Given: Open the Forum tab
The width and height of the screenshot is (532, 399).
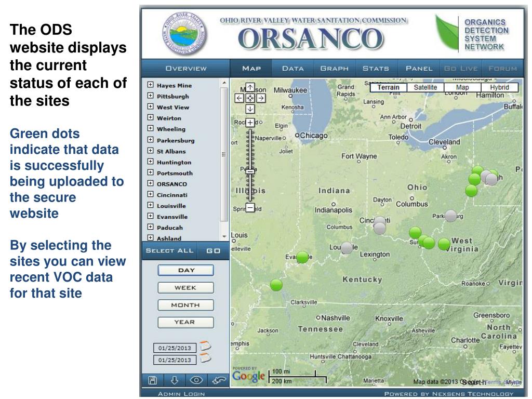Looking at the screenshot, I should 502,69.
